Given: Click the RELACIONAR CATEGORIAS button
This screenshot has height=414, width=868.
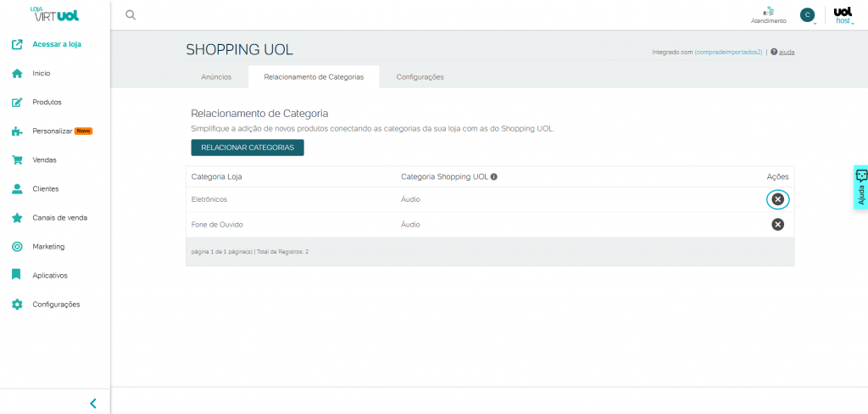Looking at the screenshot, I should (248, 148).
